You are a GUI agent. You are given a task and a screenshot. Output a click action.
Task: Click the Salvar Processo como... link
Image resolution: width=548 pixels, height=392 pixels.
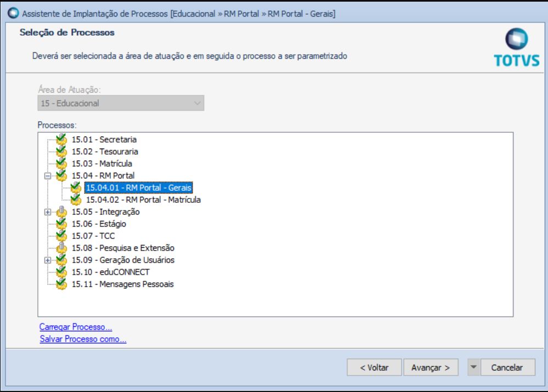83,339
